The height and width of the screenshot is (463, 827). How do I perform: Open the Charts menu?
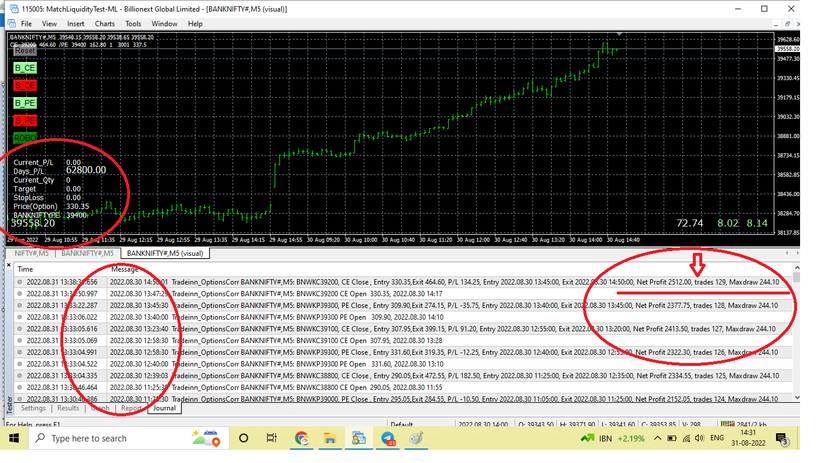[104, 24]
